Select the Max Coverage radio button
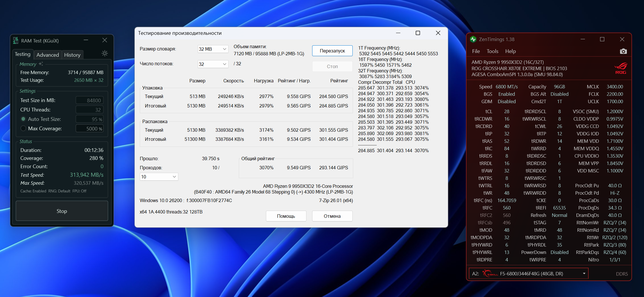The image size is (644, 297). click(x=23, y=129)
